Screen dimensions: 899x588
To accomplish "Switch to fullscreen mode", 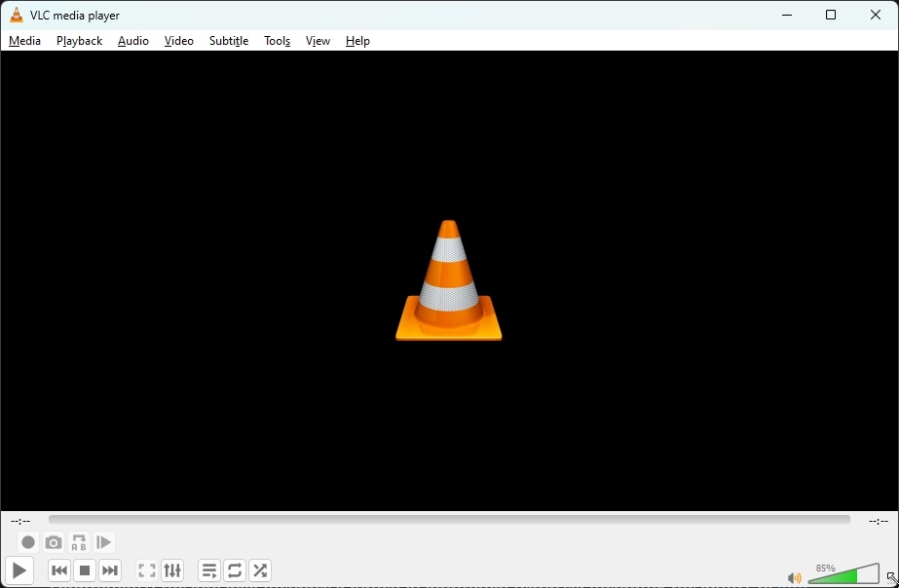I will point(146,570).
